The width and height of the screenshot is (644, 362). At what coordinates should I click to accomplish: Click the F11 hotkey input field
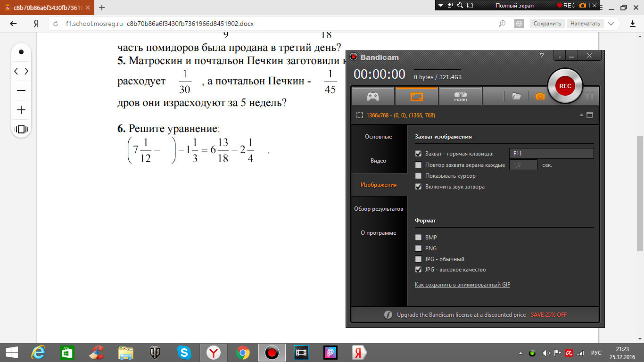point(551,154)
